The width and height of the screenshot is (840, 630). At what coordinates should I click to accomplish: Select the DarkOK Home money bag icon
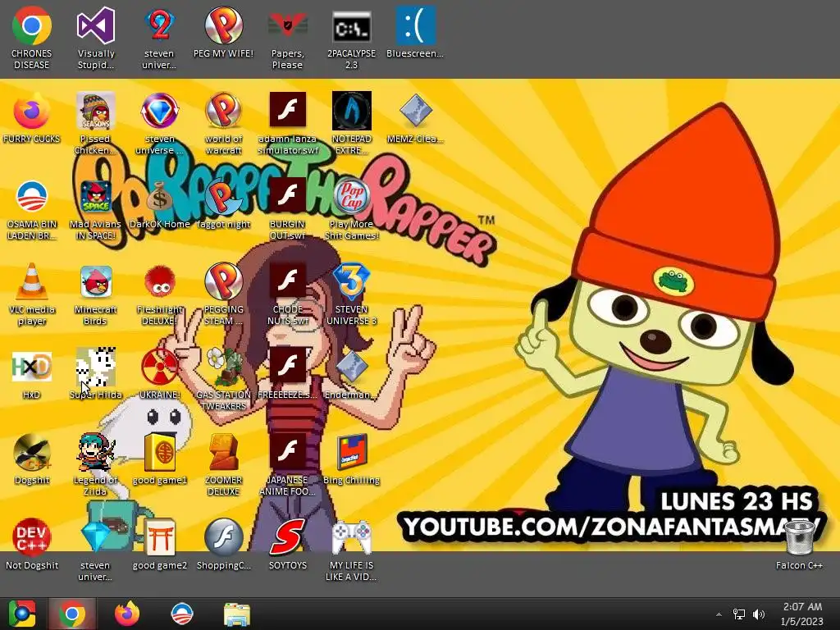point(160,197)
